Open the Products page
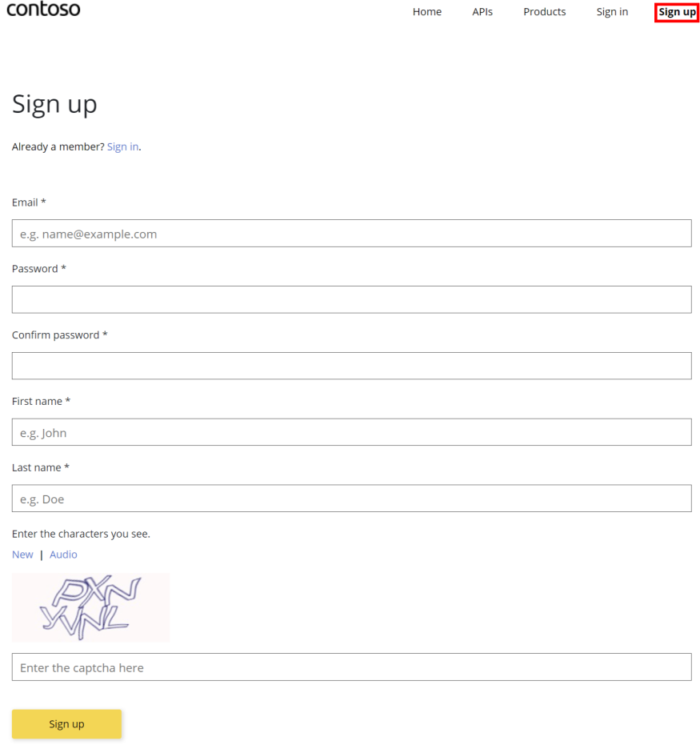This screenshot has height=745, width=700. tap(544, 11)
